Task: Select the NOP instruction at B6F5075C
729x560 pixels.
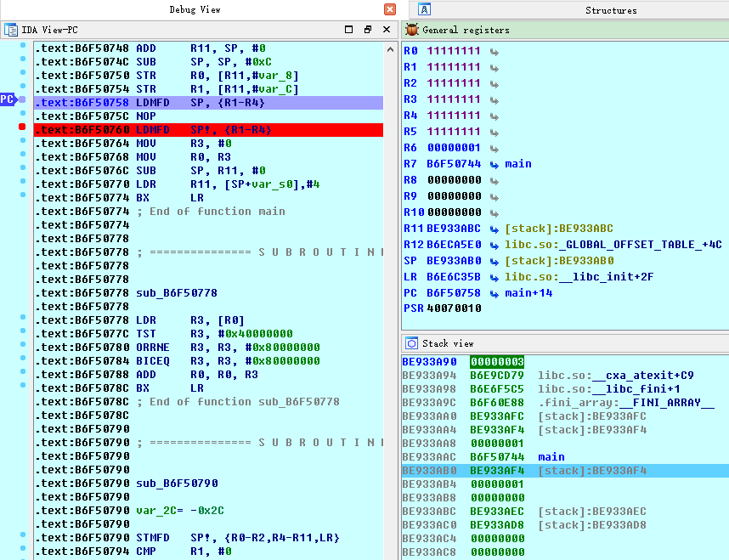Action: click(x=146, y=116)
